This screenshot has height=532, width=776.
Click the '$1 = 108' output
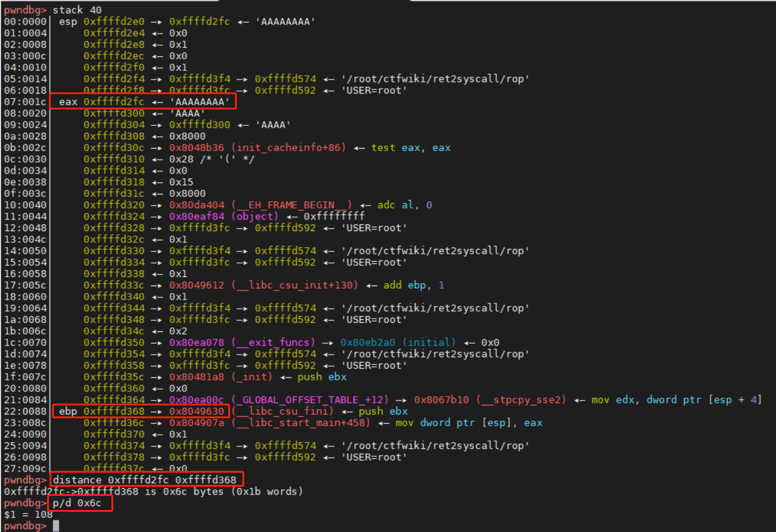pos(28,514)
